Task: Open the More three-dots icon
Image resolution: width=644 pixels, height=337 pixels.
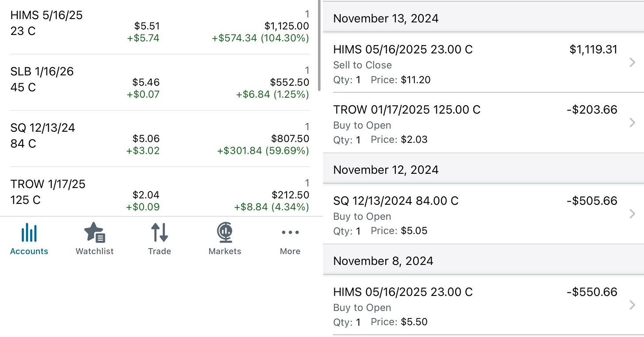Action: click(290, 233)
